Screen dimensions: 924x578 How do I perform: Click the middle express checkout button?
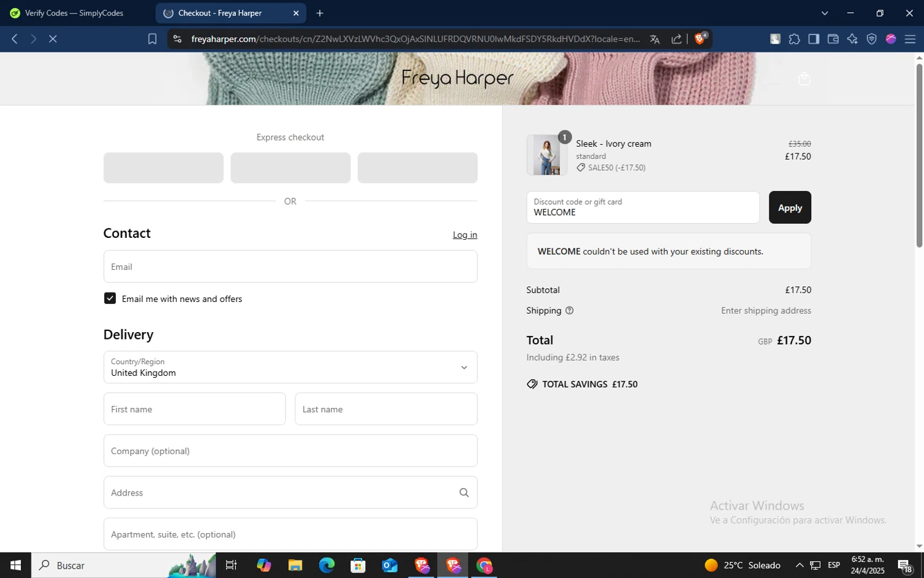point(290,168)
